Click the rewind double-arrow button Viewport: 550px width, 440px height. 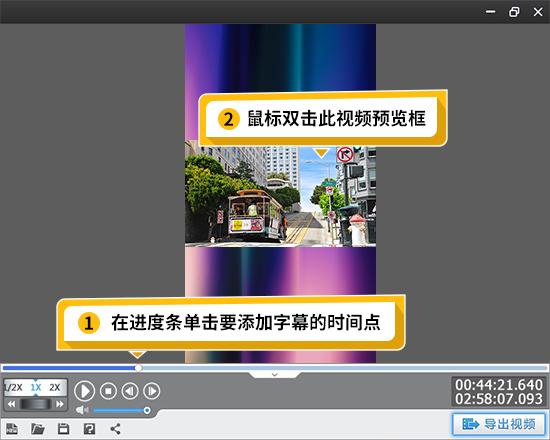(x=11, y=404)
